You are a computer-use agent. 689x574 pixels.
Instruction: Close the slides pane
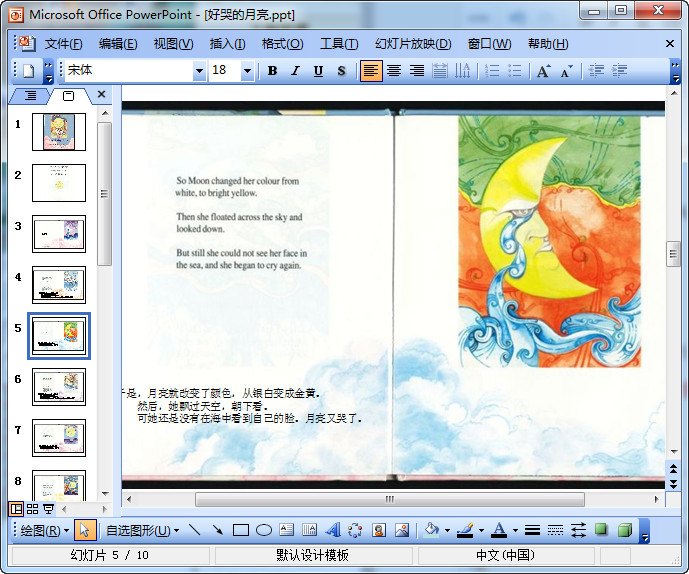click(102, 94)
